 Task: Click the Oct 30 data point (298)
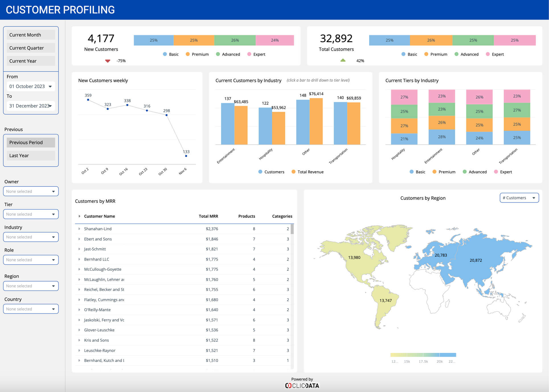167,115
